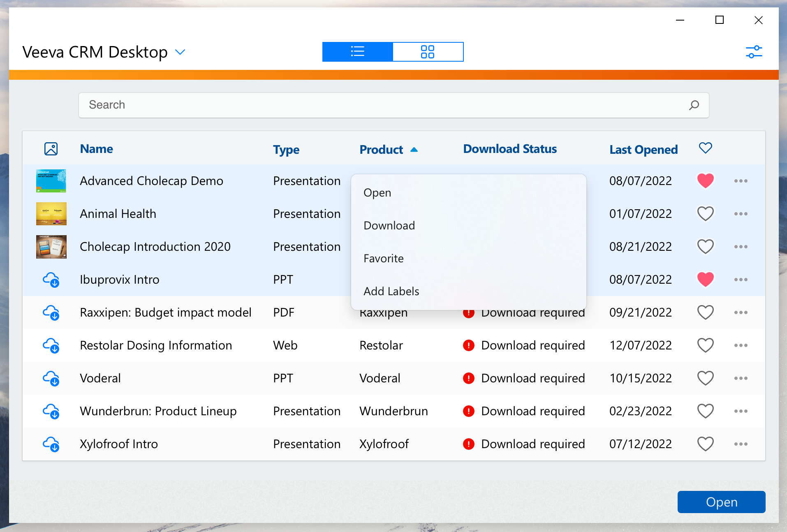Click cloud download icon for Xylofroof Intro

point(51,444)
